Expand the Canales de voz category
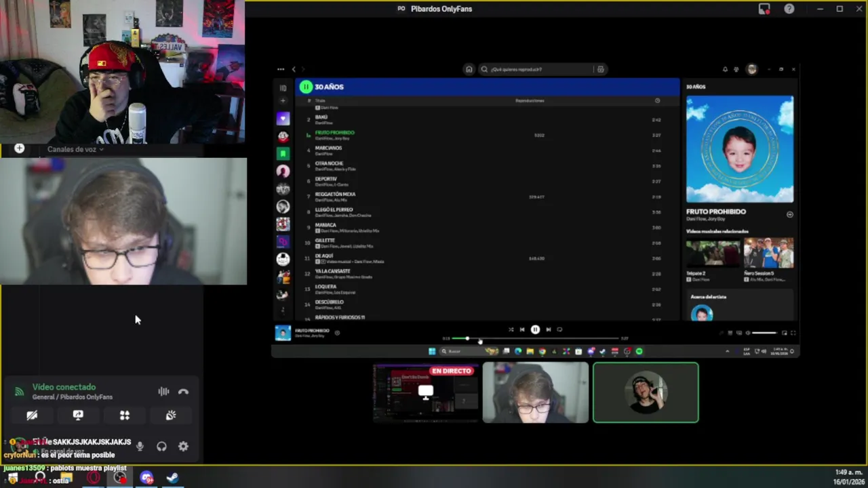 [x=75, y=149]
